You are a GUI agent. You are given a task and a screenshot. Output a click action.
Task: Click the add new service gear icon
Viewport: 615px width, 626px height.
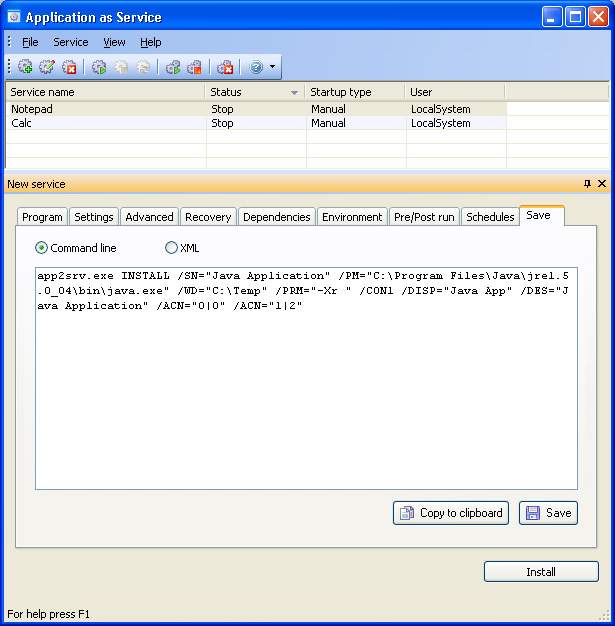(25, 67)
